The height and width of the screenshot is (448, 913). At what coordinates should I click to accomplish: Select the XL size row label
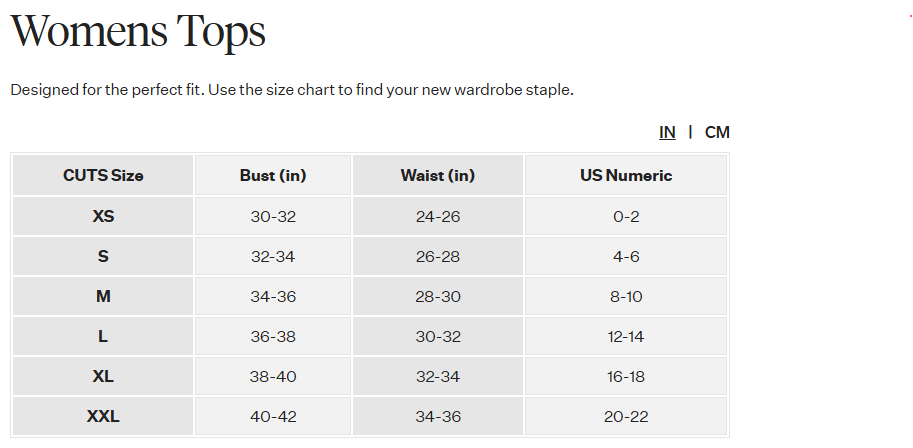point(103,376)
